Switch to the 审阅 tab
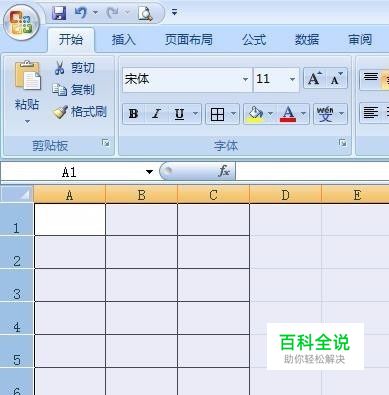 (360, 40)
